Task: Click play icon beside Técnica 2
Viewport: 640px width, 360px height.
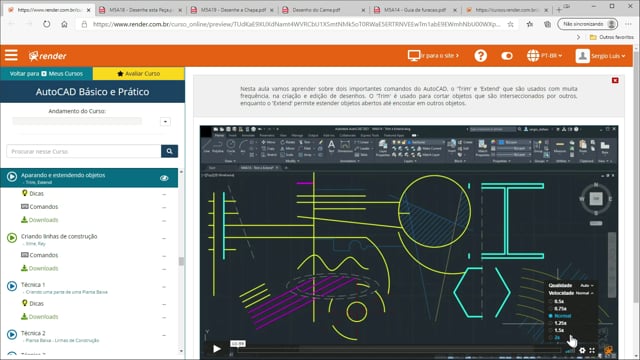Action: [x=12, y=334]
